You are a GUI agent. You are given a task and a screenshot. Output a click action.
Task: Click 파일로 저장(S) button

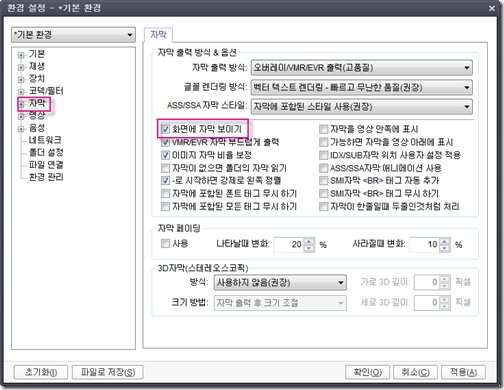click(x=108, y=372)
